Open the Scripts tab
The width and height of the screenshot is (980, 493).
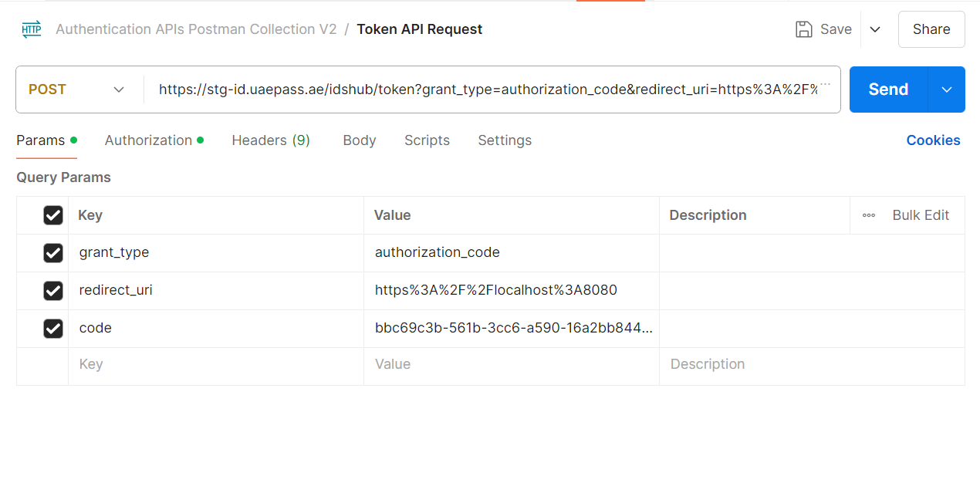point(427,140)
